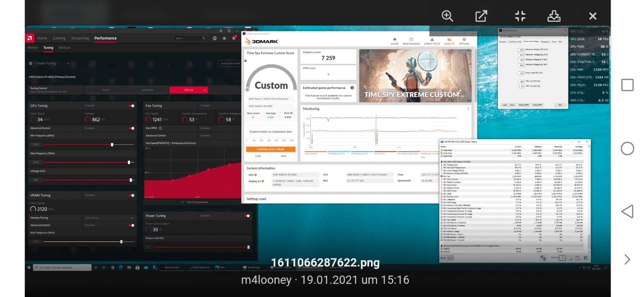This screenshot has height=297, width=644.
Task: Toggle the Power Tuning switch
Action: (247, 216)
